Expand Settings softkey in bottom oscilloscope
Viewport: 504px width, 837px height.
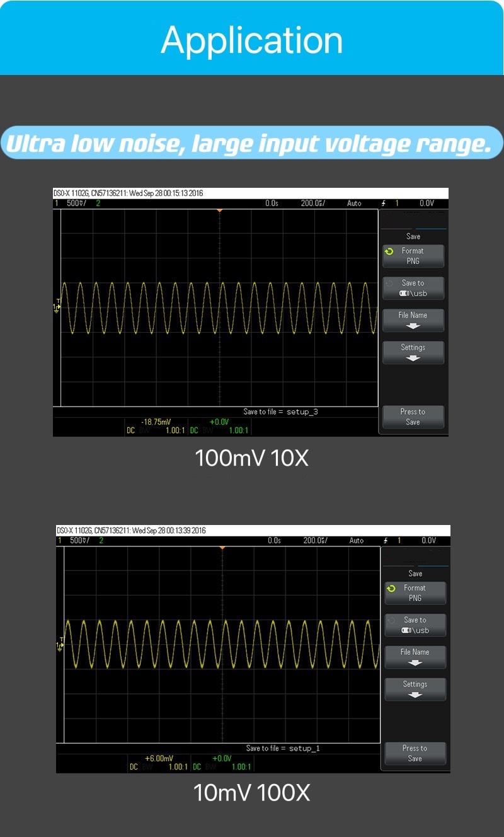[415, 689]
